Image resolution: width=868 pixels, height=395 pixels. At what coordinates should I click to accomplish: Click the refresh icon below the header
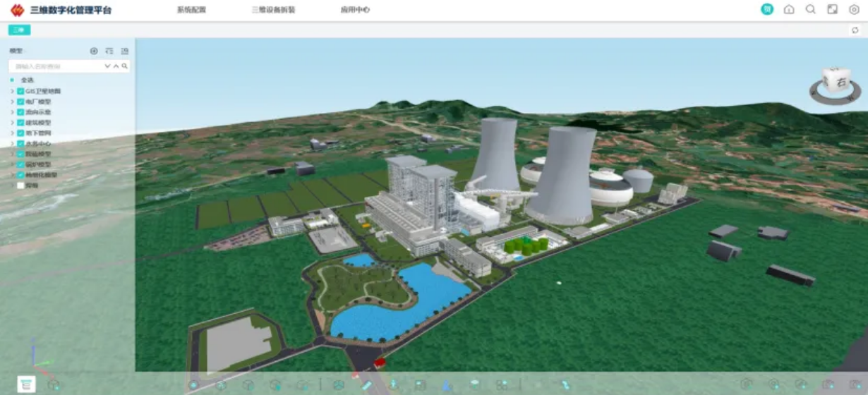[x=855, y=30]
